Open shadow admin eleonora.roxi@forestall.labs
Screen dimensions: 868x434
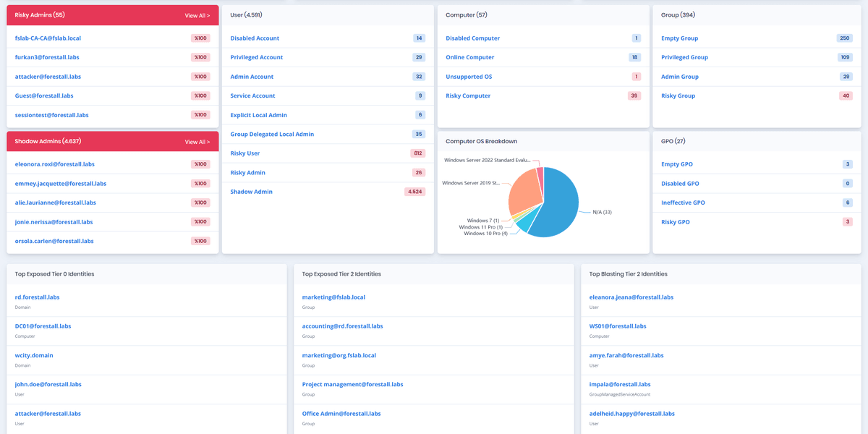tap(54, 163)
